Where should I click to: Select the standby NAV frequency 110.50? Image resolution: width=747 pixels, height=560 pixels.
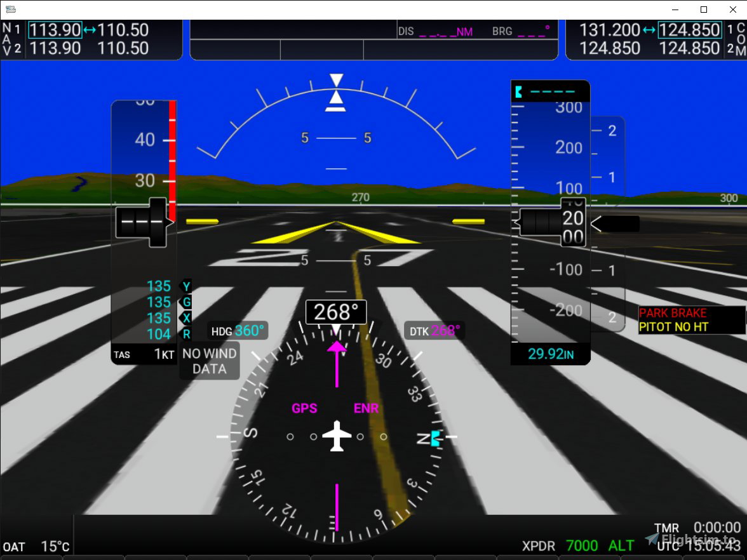125,29
